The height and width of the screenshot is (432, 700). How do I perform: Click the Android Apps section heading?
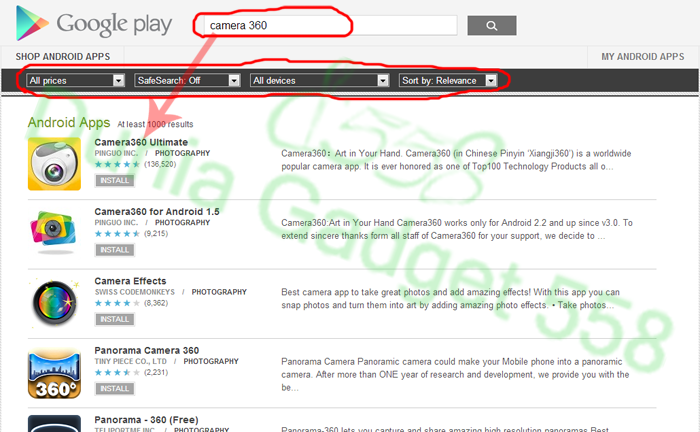tap(69, 122)
